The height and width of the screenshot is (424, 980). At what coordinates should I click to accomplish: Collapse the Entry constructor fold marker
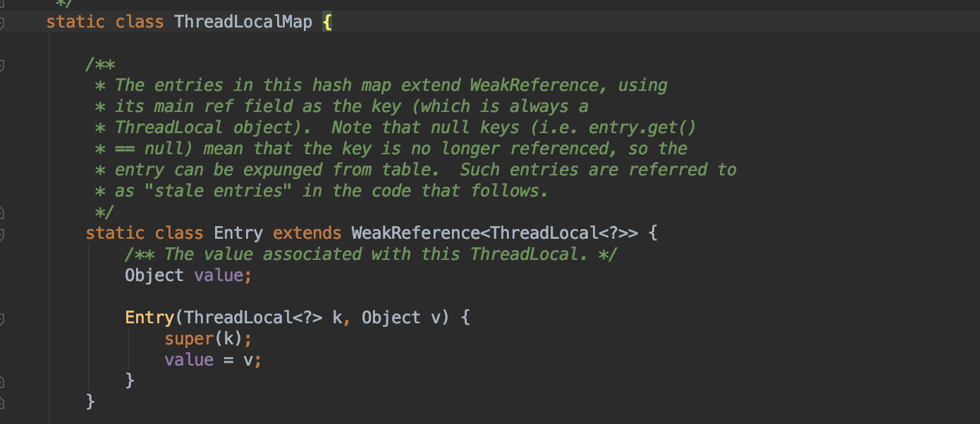pyautogui.click(x=2, y=318)
